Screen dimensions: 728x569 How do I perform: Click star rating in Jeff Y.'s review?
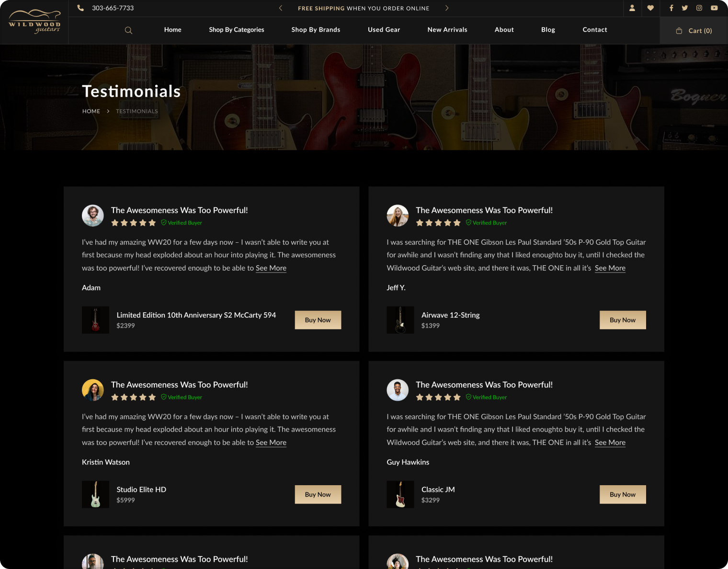(438, 223)
